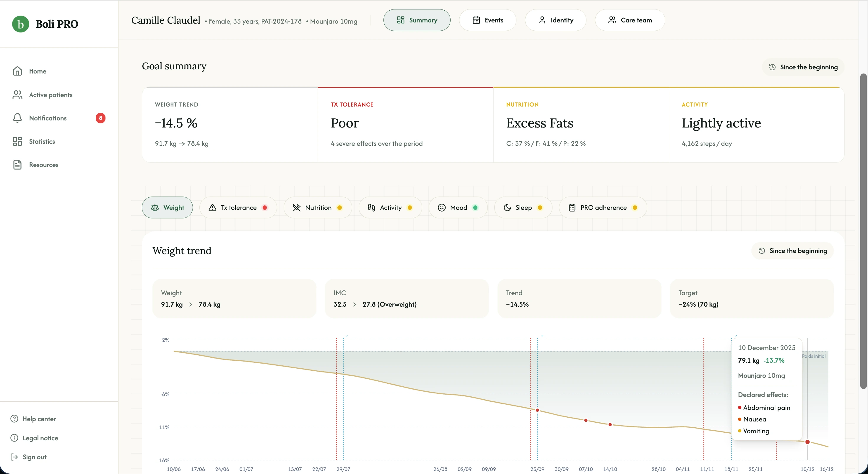868x474 pixels.
Task: Open Active patients people icon
Action: (x=17, y=95)
